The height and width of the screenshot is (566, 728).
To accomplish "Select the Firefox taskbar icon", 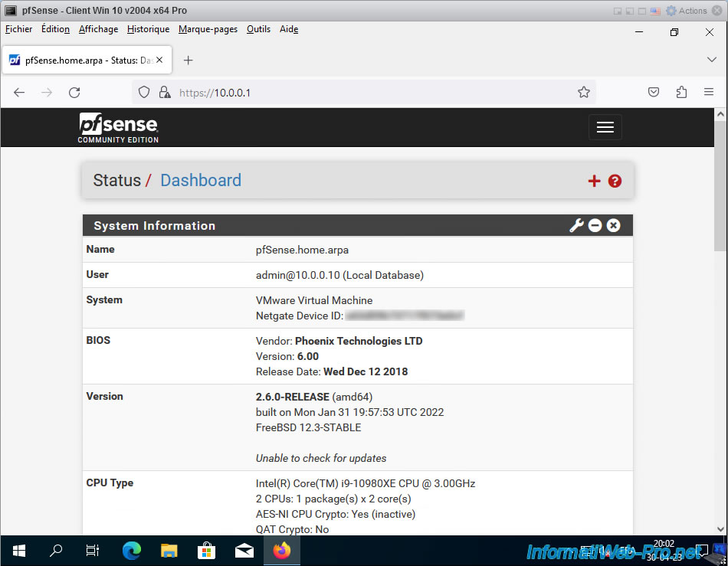I will pyautogui.click(x=282, y=551).
